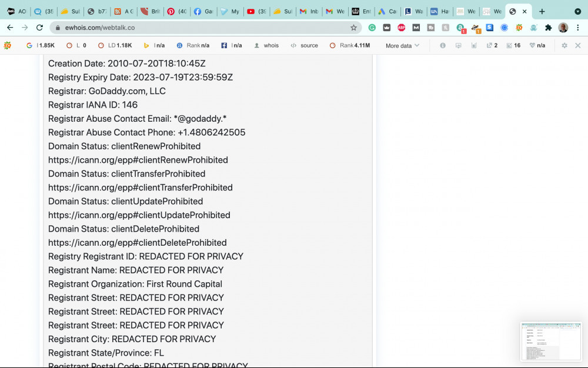Click the 'Registrant City' line

(132, 339)
